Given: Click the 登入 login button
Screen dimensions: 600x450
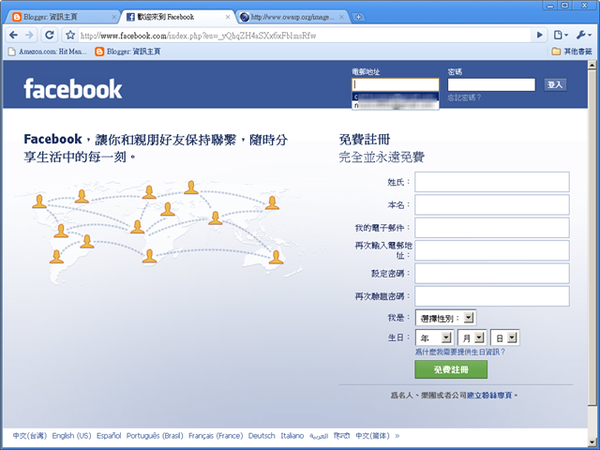Looking at the screenshot, I should coord(555,85).
